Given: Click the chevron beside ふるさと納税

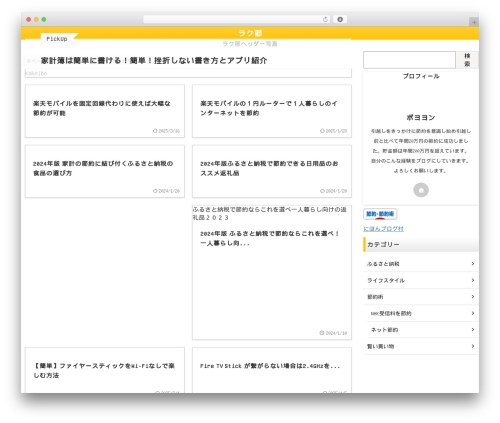Looking at the screenshot, I should click(x=473, y=264).
